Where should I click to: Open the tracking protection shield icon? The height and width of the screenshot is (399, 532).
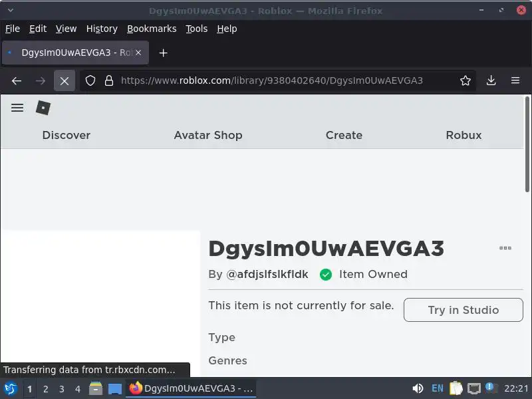pos(90,80)
